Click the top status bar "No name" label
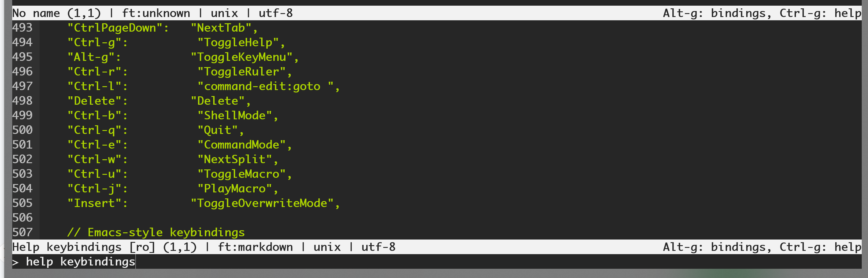This screenshot has height=278, width=868. click(36, 13)
